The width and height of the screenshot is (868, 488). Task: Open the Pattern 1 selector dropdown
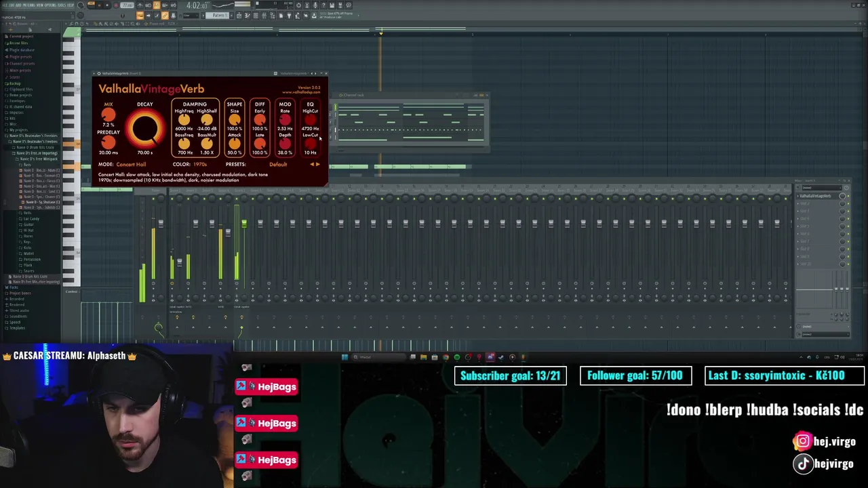point(218,15)
